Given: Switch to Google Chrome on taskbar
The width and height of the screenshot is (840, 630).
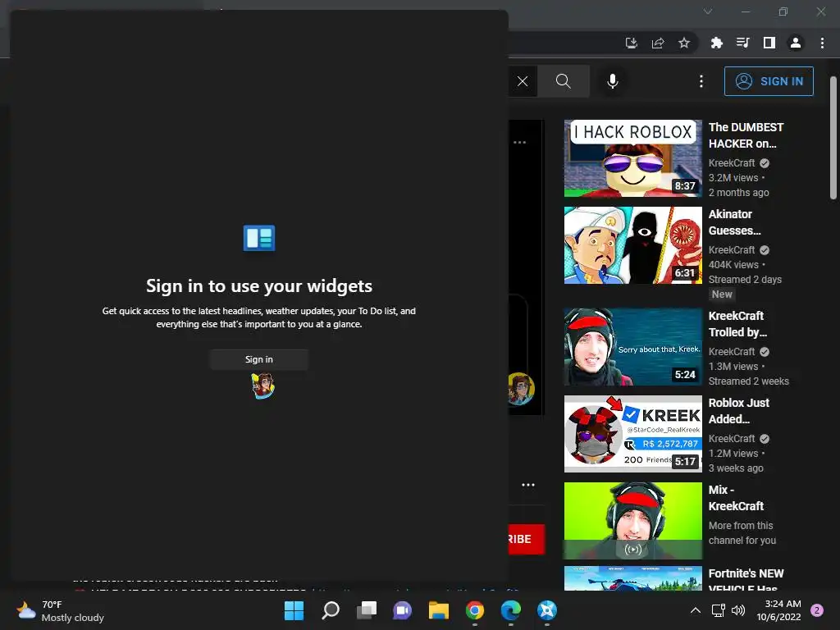Looking at the screenshot, I should click(x=475, y=610).
